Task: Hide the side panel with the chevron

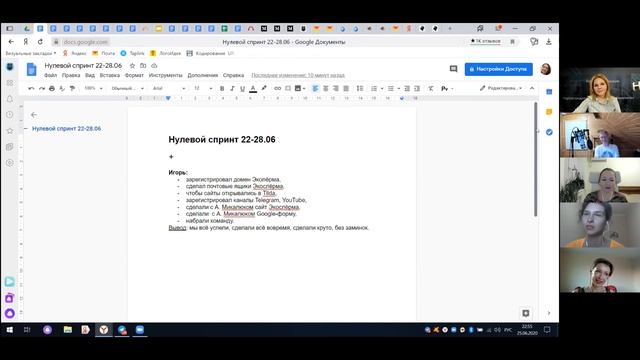Action: point(549,313)
